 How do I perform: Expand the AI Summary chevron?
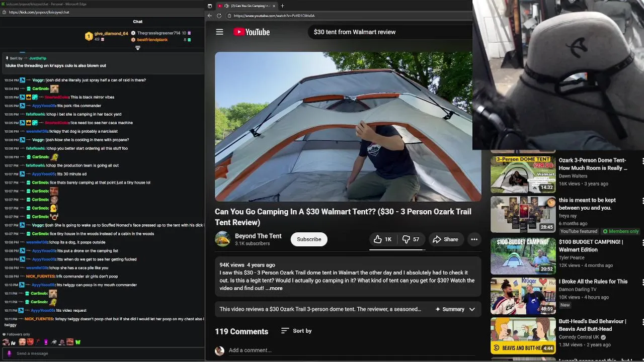click(472, 309)
